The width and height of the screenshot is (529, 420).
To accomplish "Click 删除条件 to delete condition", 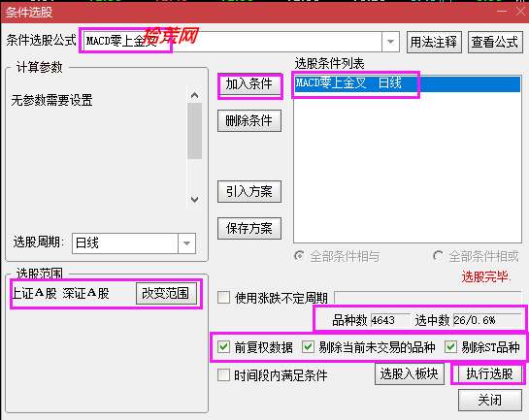I will [249, 120].
